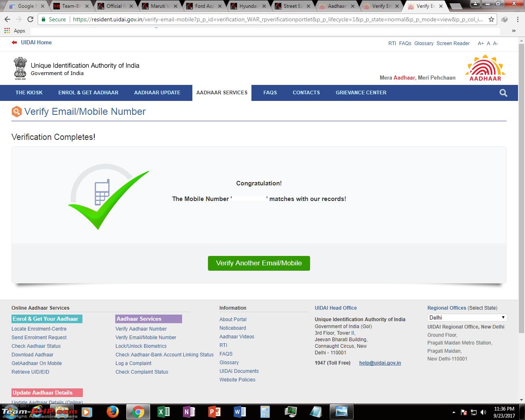Open Website Policies link
Screen dimensions: 525x420
[x=237, y=380]
